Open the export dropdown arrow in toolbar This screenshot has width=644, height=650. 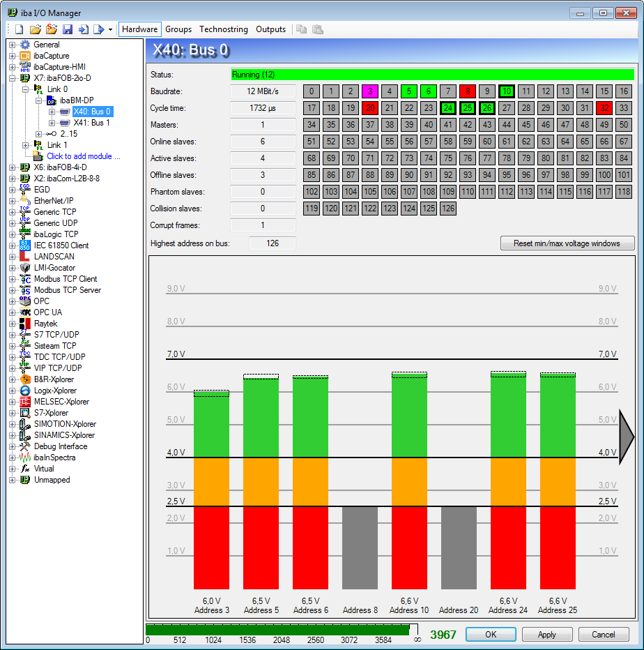[x=110, y=30]
